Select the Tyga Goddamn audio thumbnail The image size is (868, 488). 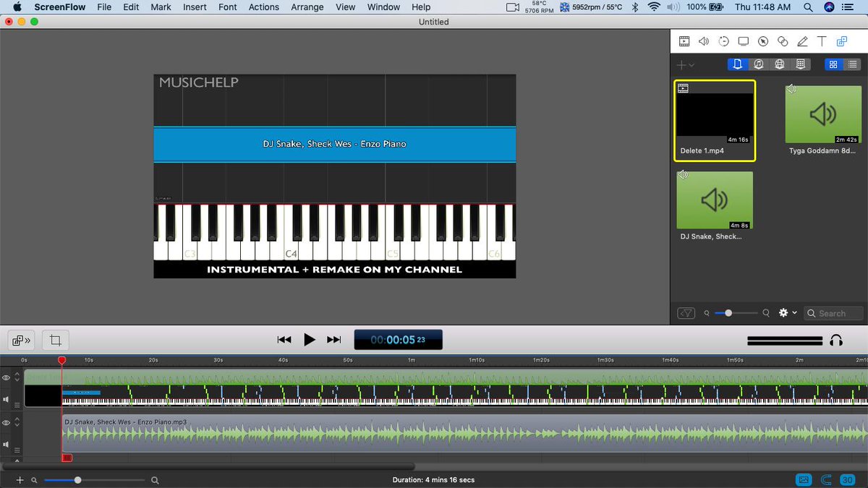[823, 114]
